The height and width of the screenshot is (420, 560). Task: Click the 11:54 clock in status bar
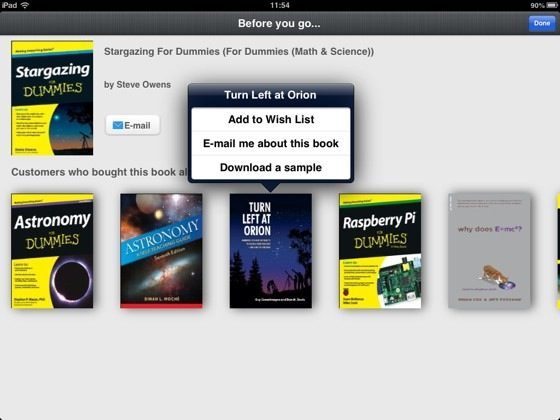(x=280, y=5)
